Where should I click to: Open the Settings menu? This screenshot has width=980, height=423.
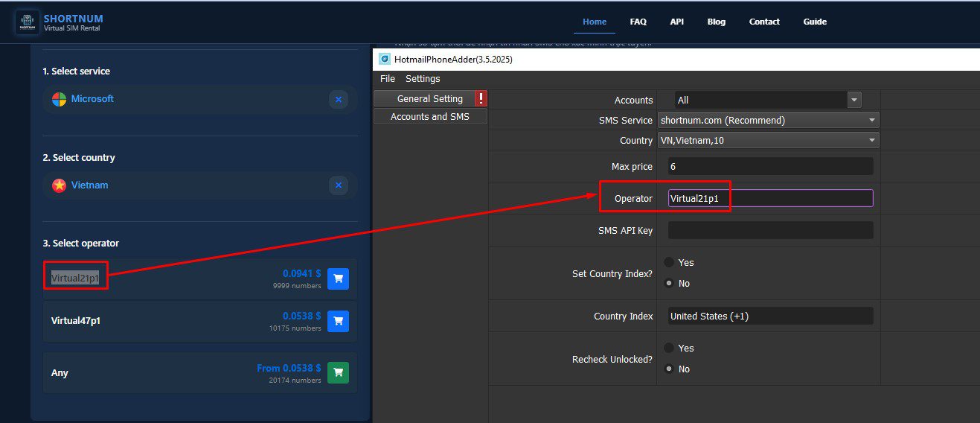coord(423,79)
